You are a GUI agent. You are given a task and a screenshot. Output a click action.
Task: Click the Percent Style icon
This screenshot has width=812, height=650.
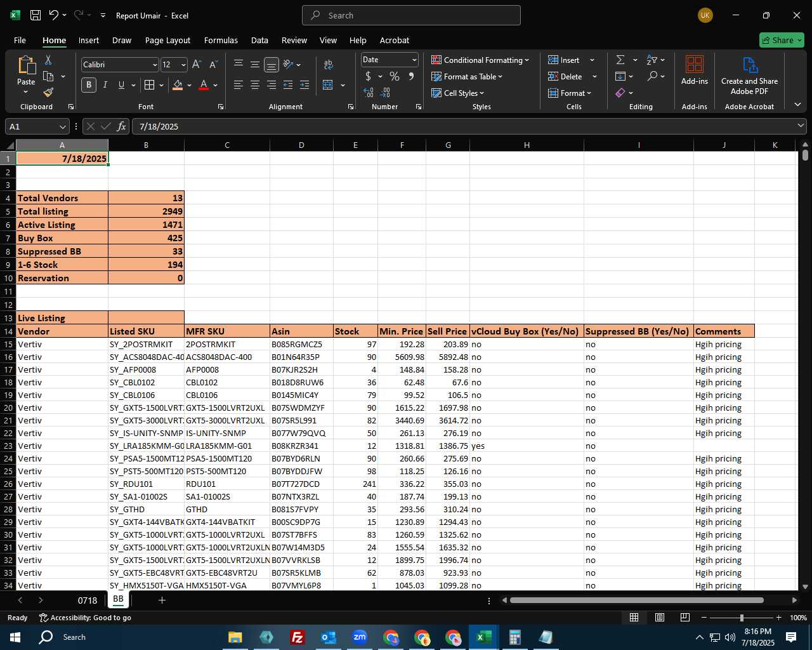point(395,76)
